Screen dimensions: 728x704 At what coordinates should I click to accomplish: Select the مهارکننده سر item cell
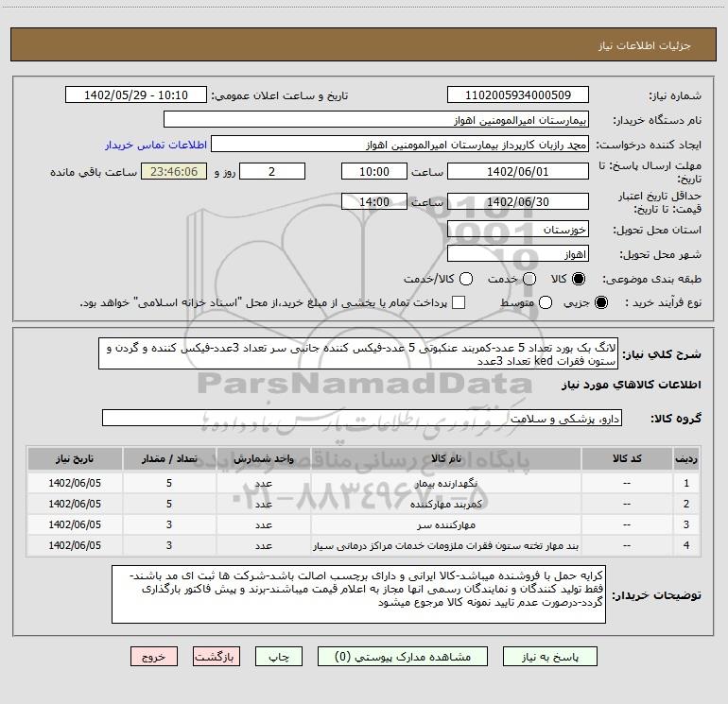445,524
